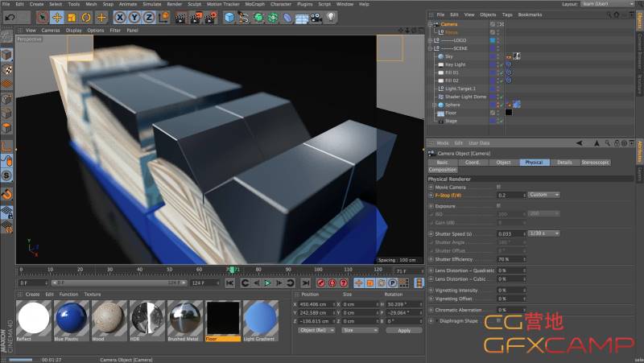Toggle X axis lock
Screen dimensions: 644x363
119,17
